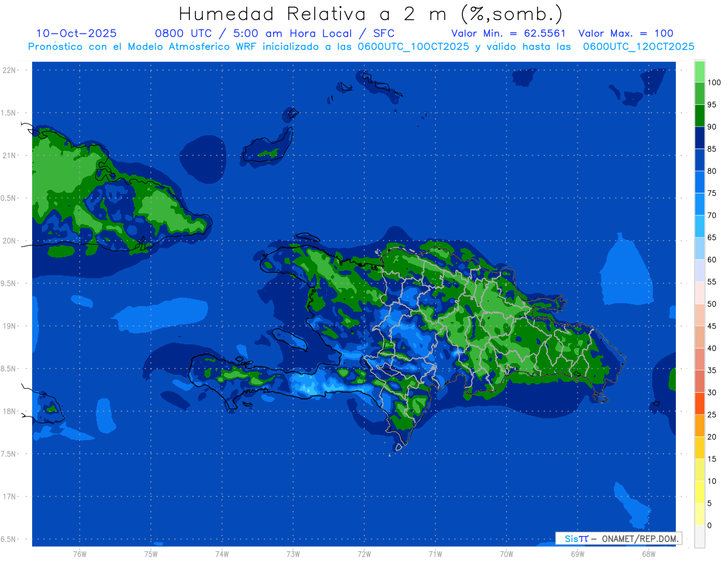
Task: Click the 72W longitude axis label
Action: tap(364, 554)
